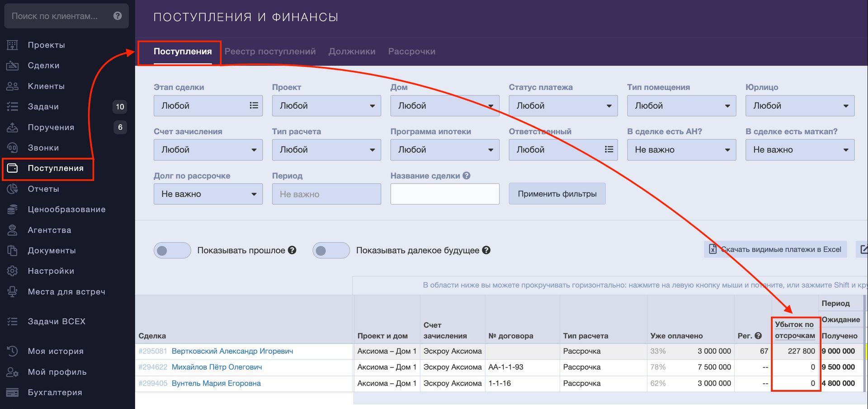This screenshot has height=409, width=868.
Task: Switch to the Реестр поступлений tab
Action: 270,52
